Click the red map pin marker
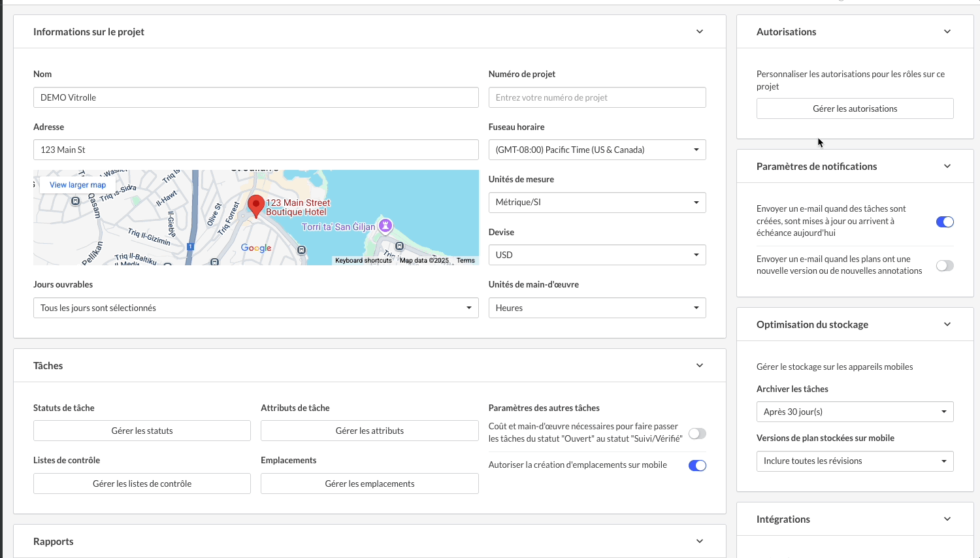 256,205
